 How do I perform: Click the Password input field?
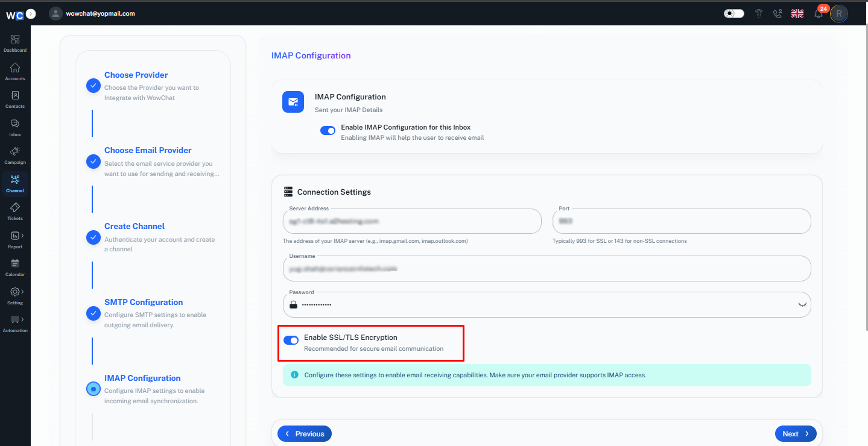pyautogui.click(x=547, y=304)
